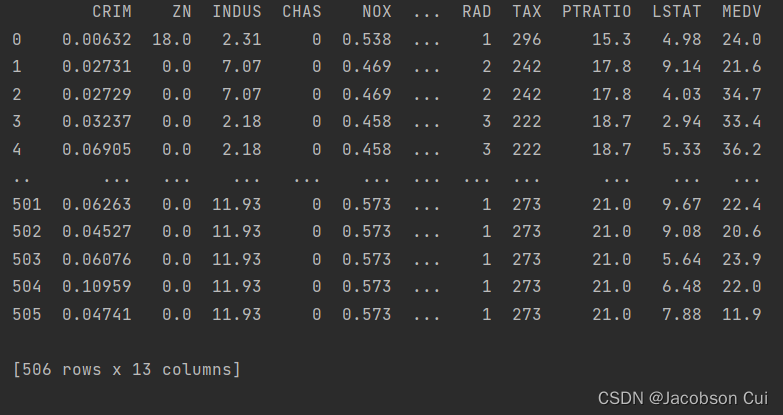Click MEDV value 22.4

pos(741,204)
